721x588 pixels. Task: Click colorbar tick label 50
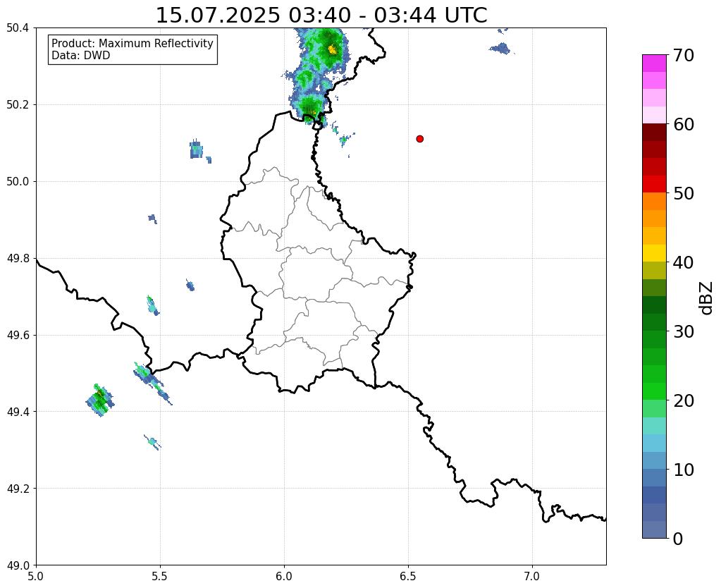(x=684, y=193)
